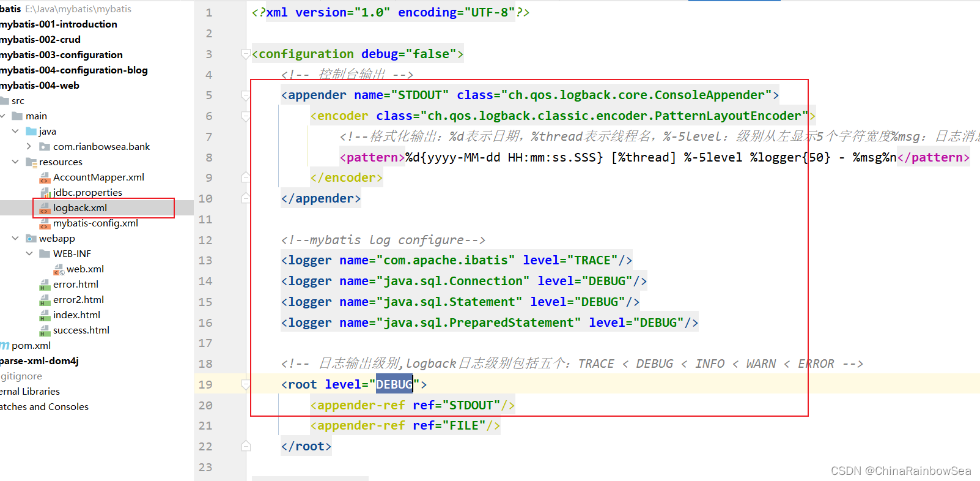Click the mybatis-config.xml file icon

(x=45, y=224)
